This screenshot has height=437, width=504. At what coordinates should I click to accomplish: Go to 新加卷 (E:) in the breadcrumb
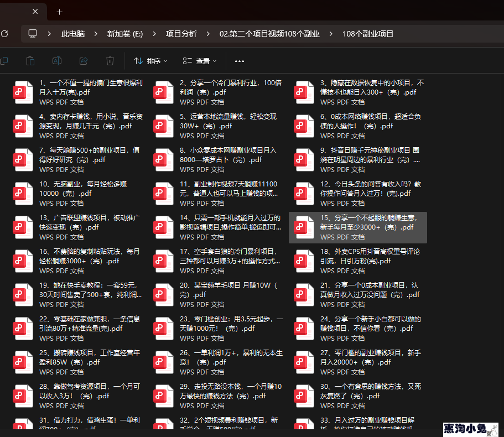[x=124, y=34]
